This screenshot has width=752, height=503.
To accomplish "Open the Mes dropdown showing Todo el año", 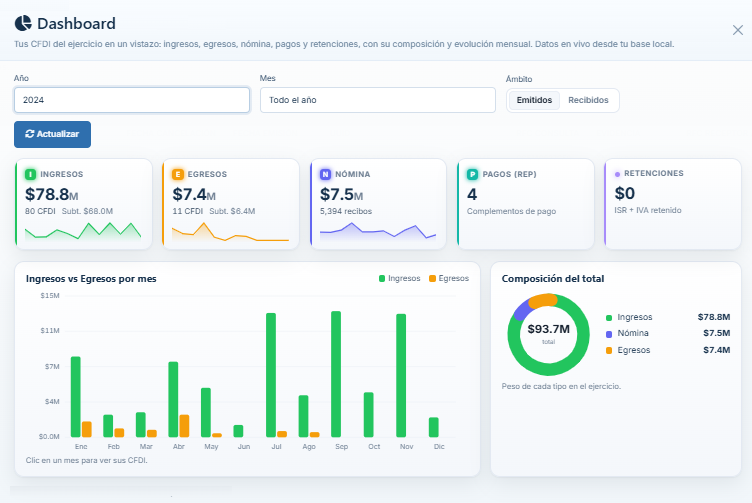I will click(377, 100).
